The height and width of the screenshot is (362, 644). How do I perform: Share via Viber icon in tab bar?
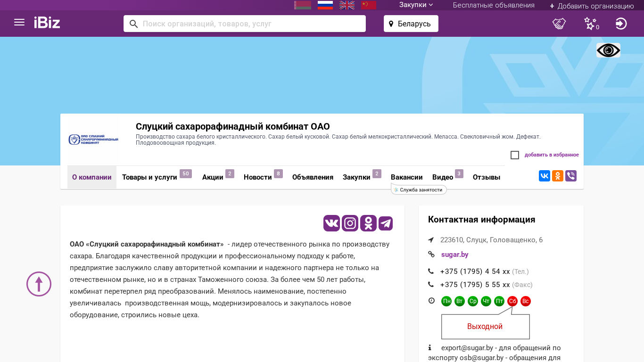[571, 176]
